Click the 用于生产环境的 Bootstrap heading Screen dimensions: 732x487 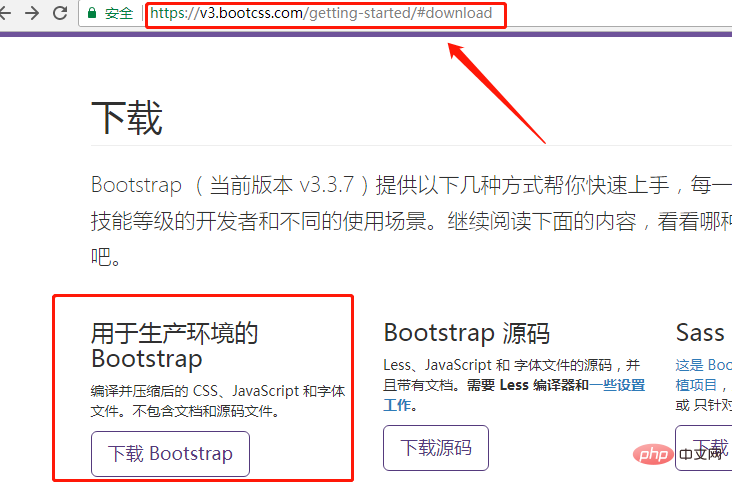click(174, 345)
